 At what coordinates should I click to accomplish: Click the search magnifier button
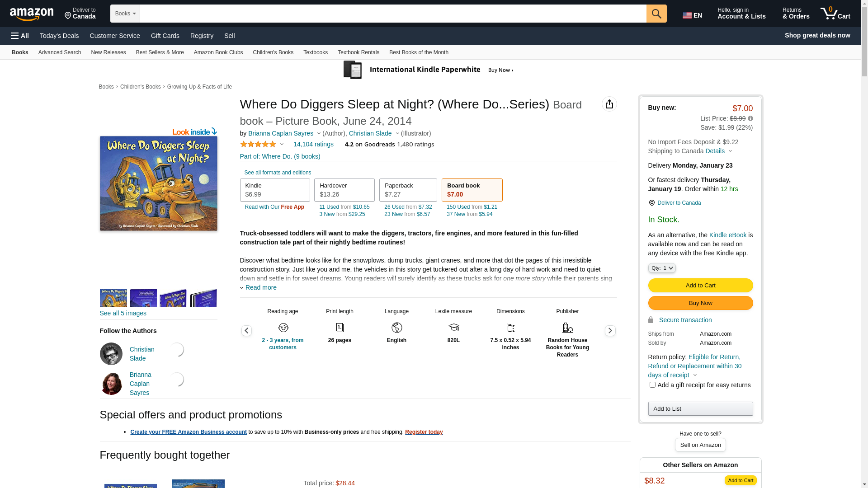(x=656, y=14)
